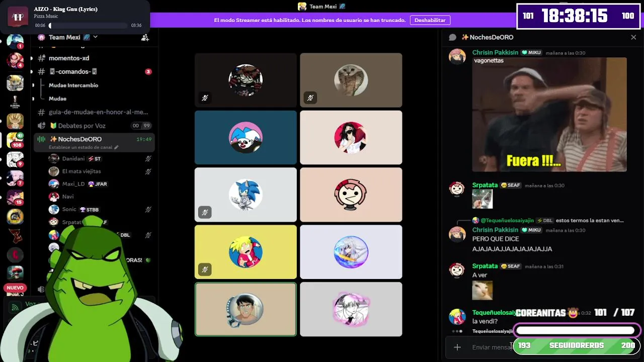Expand the Team Mexi server dropdown
The image size is (644, 362).
click(95, 37)
